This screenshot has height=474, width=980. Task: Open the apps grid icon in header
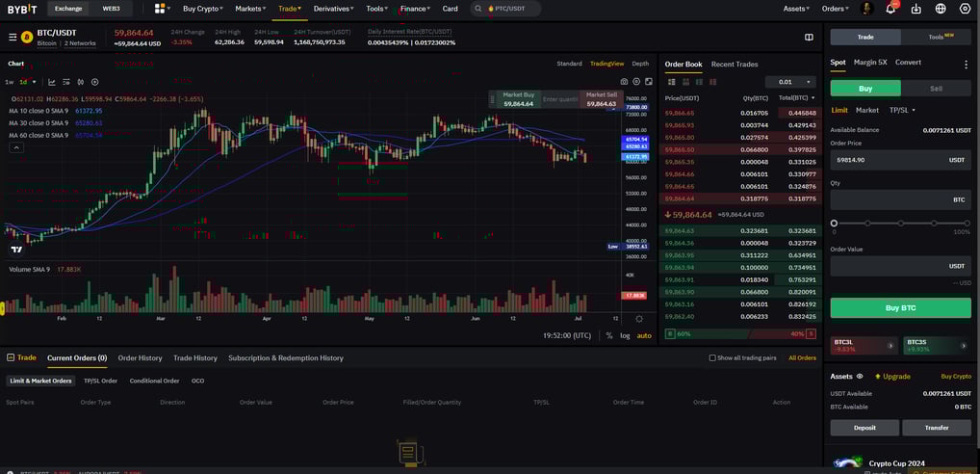pyautogui.click(x=160, y=9)
